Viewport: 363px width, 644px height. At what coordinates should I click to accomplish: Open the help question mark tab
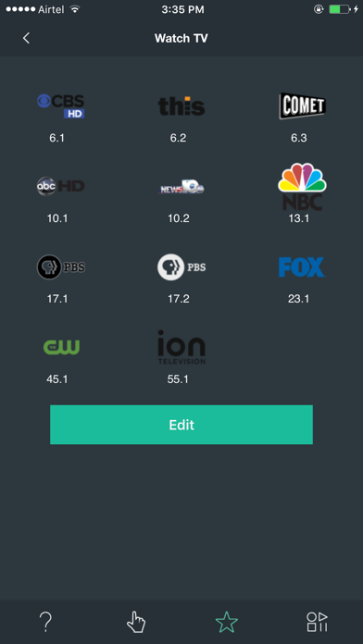pyautogui.click(x=45, y=622)
